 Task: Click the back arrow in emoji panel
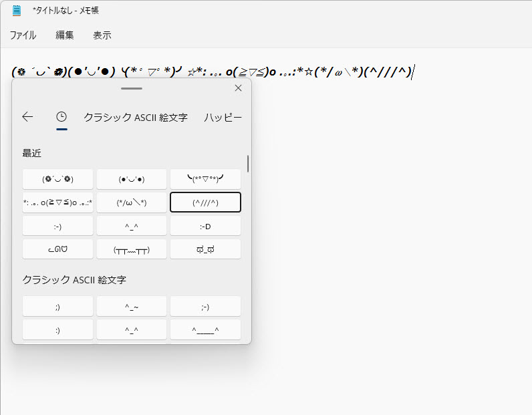pos(27,117)
